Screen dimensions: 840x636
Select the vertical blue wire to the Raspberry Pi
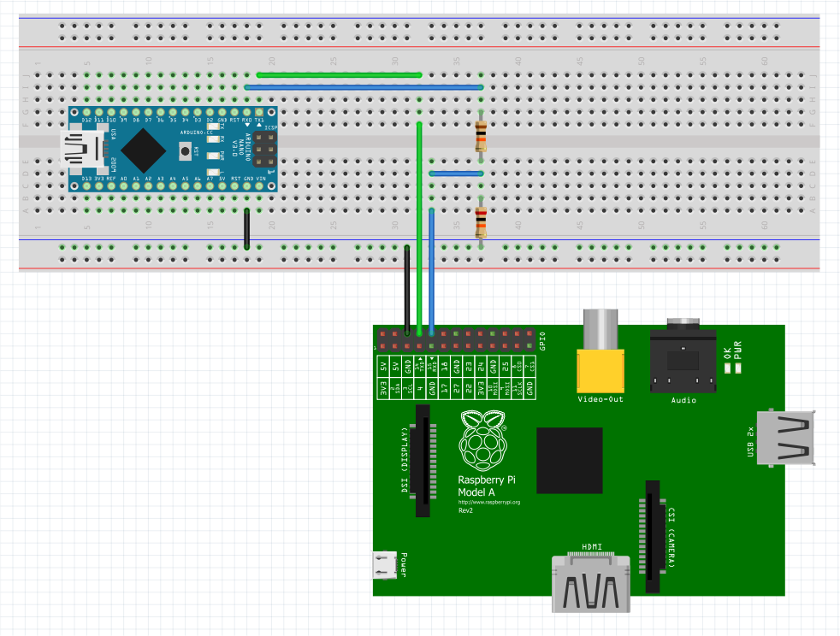click(x=432, y=272)
